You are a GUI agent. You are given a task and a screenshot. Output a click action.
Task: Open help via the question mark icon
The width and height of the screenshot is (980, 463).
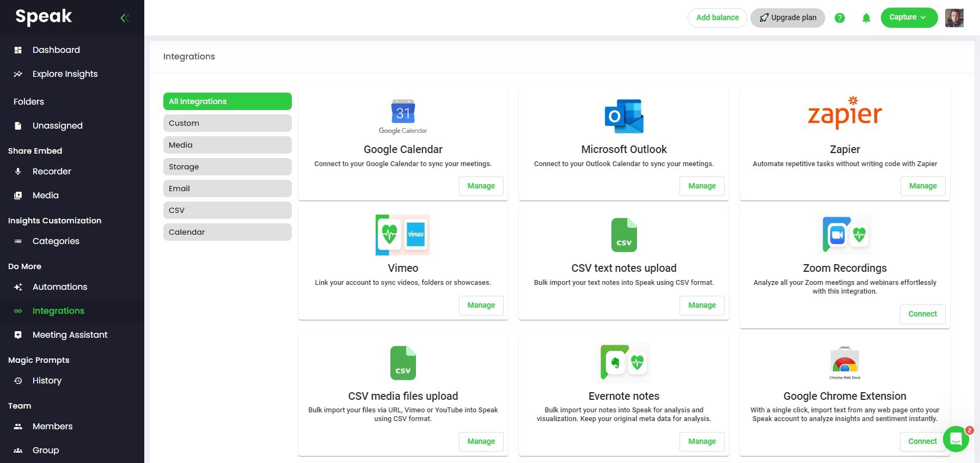[840, 18]
